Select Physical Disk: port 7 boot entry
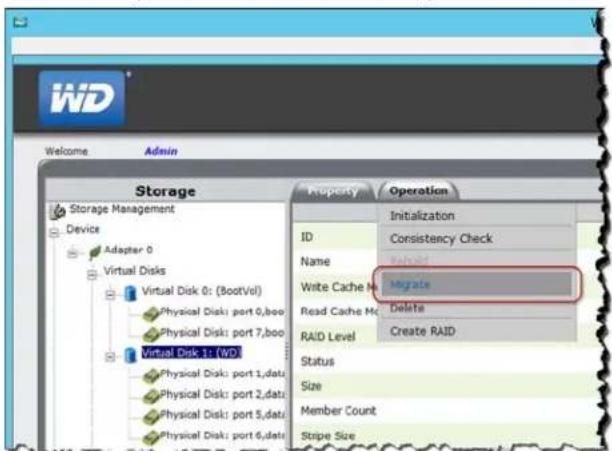Screen dimensions: 612x451 click(x=222, y=332)
